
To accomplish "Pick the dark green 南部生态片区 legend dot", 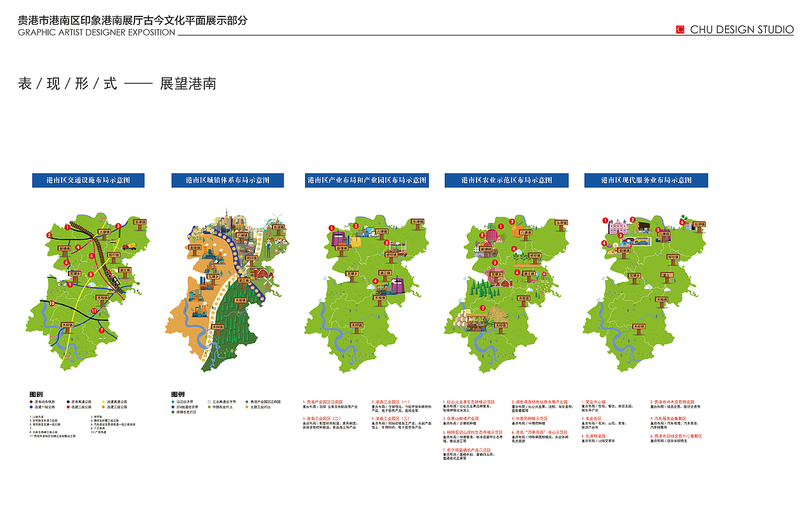I will point(173,412).
